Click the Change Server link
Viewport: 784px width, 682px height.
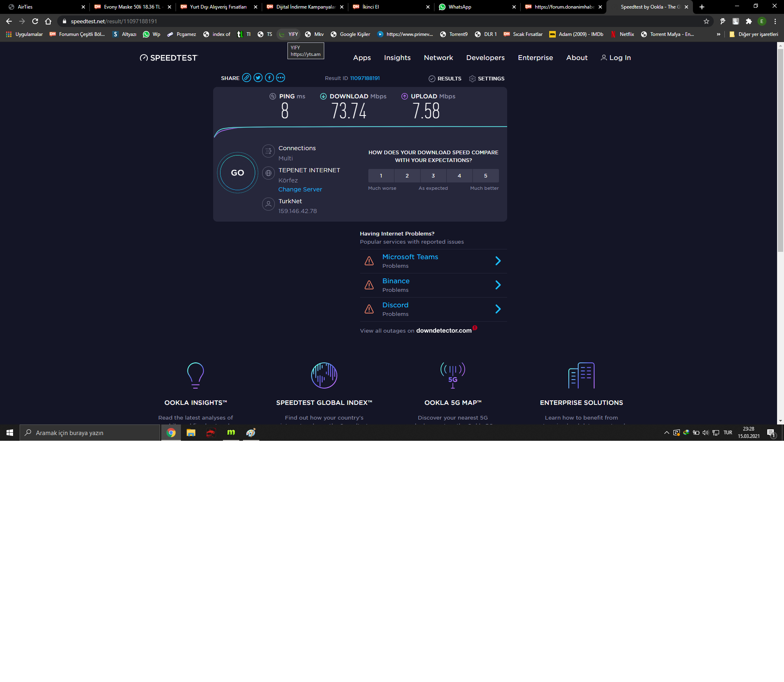(x=300, y=189)
